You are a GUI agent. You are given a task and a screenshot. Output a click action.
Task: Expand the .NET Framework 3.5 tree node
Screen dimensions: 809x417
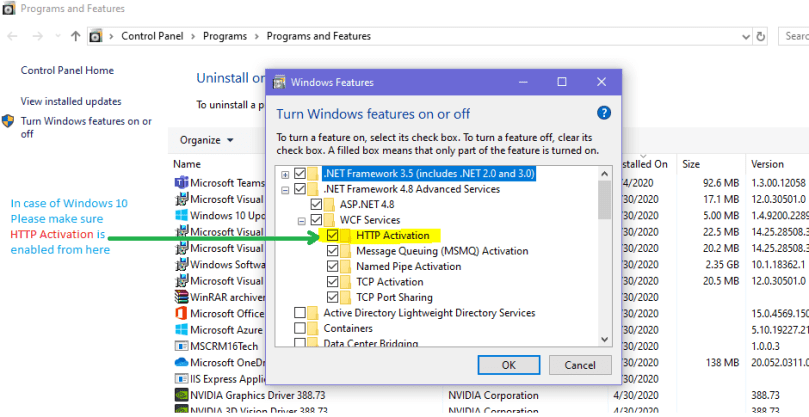pos(286,174)
